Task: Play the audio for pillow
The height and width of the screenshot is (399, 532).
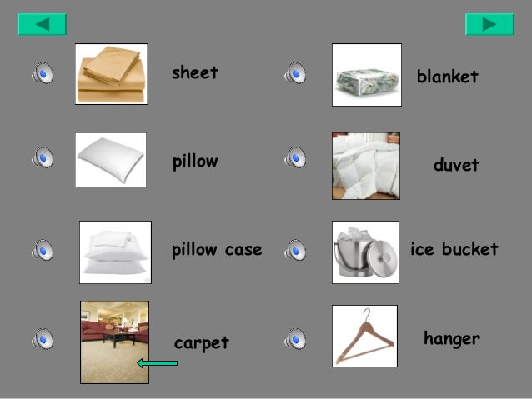Action: tap(43, 157)
